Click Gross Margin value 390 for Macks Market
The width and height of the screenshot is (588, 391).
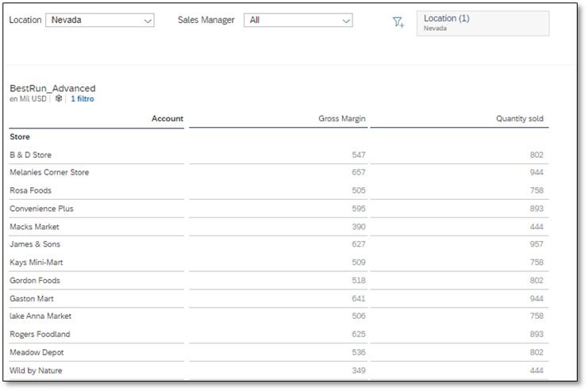click(x=359, y=227)
